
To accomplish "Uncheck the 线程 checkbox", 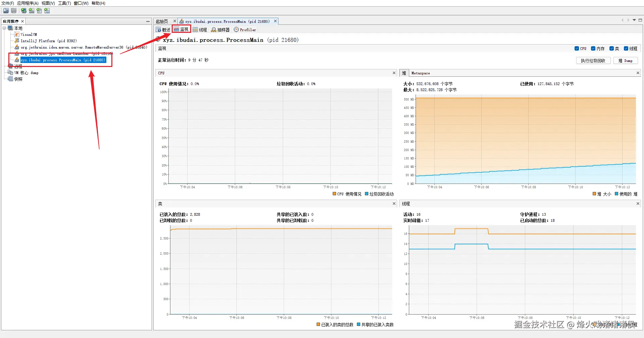I will tap(626, 49).
